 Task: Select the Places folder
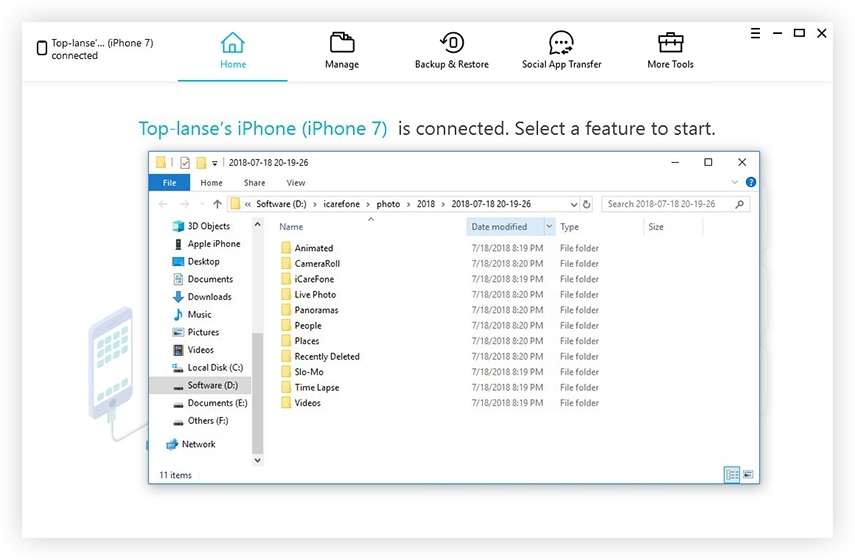pos(300,341)
